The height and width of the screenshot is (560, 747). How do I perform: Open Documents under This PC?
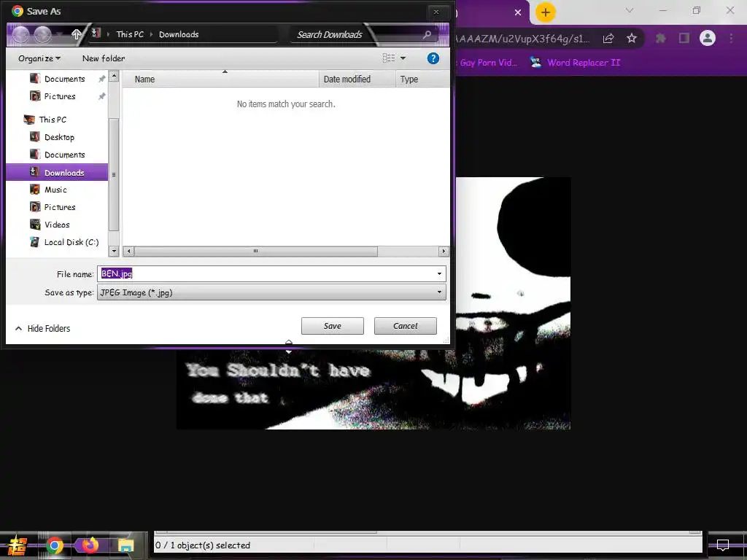tap(64, 155)
